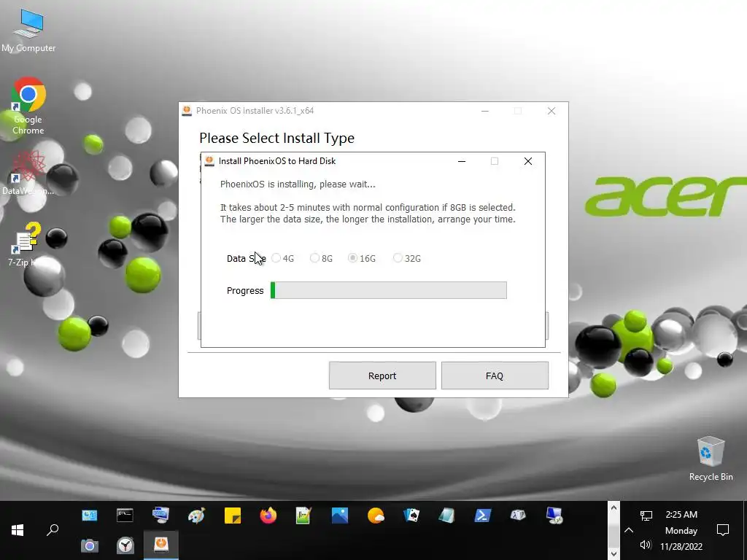747x560 pixels.
Task: Click 'It takes about 2-5 minutes' text line
Action: click(368, 208)
